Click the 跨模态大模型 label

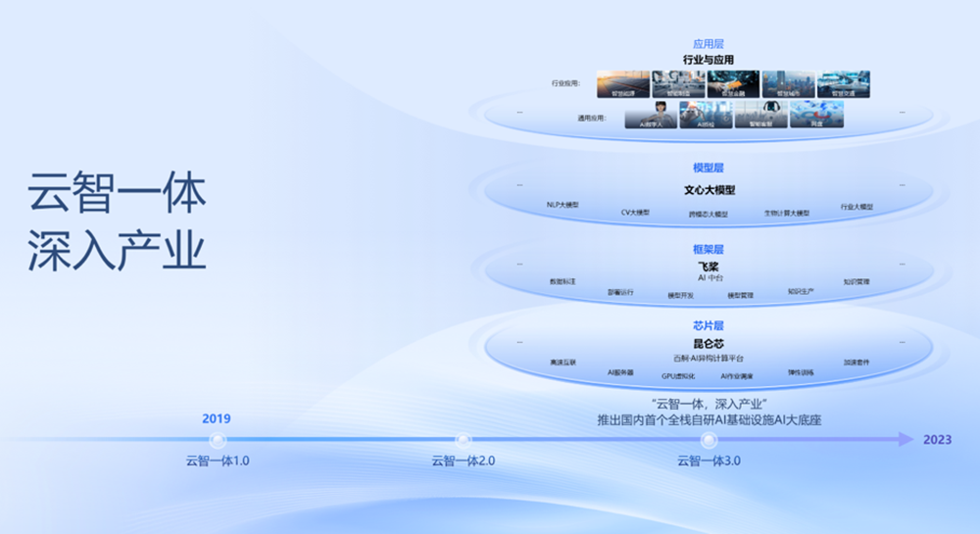tap(709, 215)
